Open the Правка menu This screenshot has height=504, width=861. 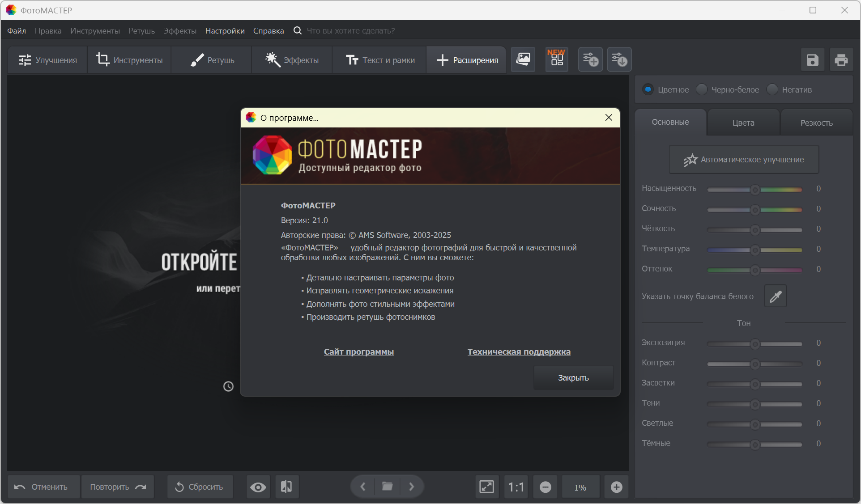pyautogui.click(x=48, y=31)
